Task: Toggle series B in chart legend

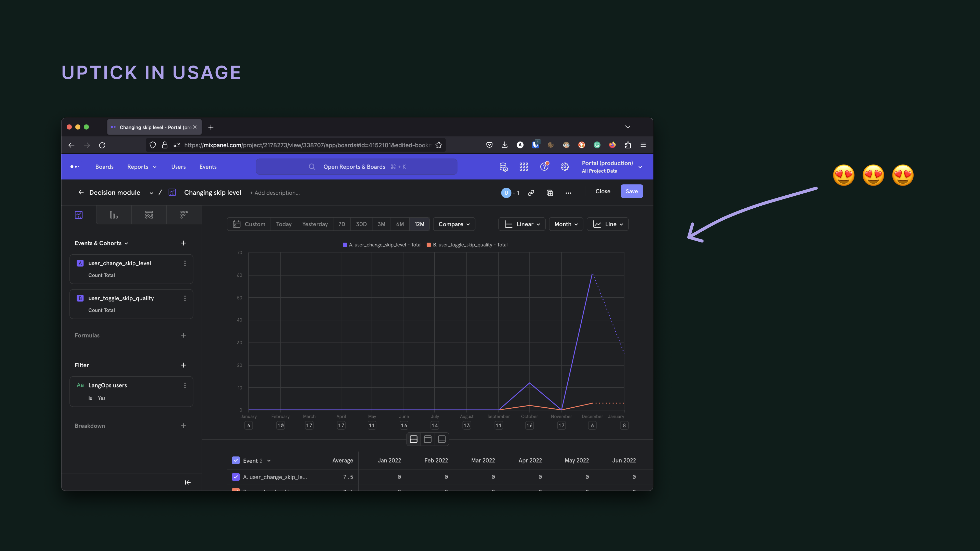Action: pyautogui.click(x=467, y=245)
